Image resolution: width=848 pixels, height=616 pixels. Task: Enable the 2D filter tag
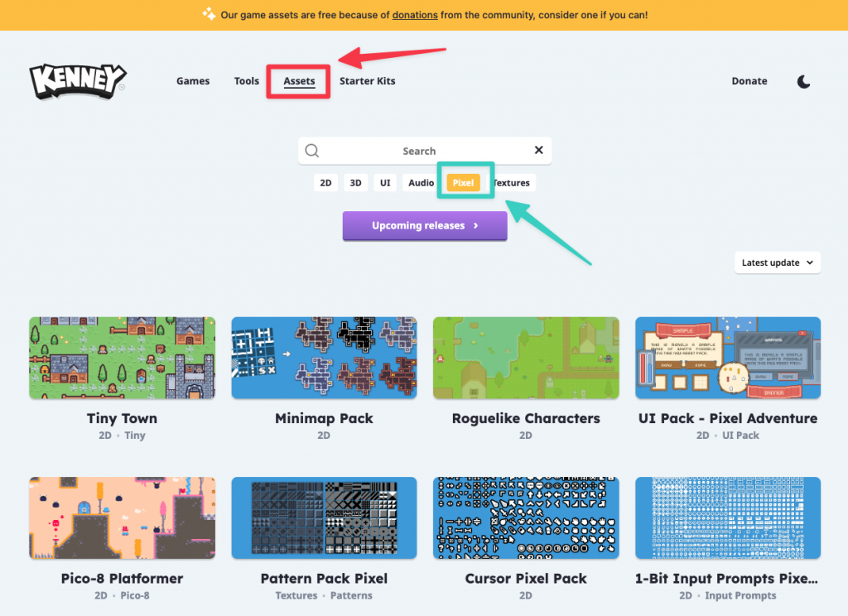325,183
